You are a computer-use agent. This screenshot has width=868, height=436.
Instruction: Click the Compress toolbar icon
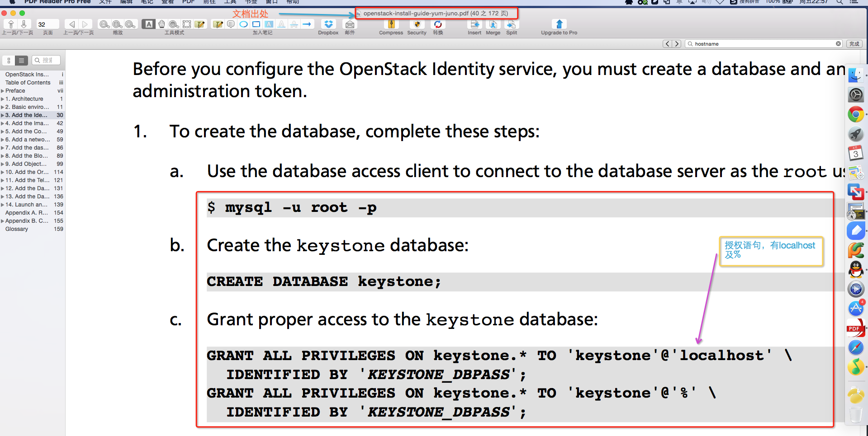click(391, 24)
